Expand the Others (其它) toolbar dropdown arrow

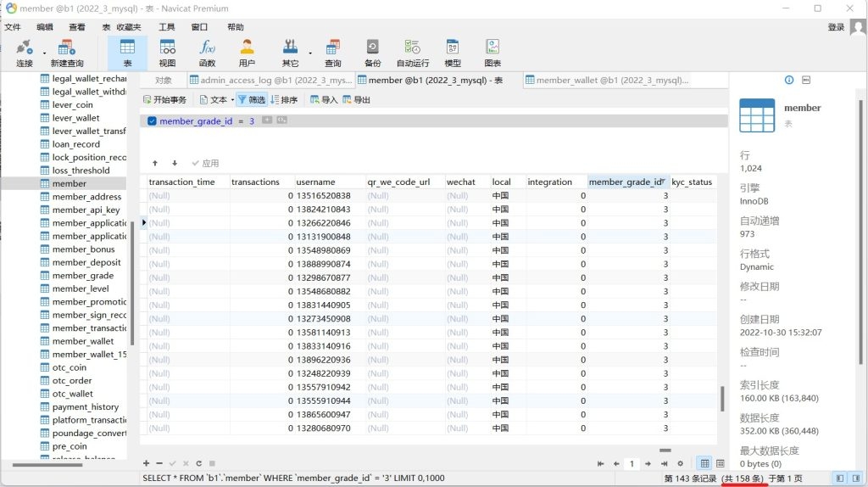tap(310, 53)
